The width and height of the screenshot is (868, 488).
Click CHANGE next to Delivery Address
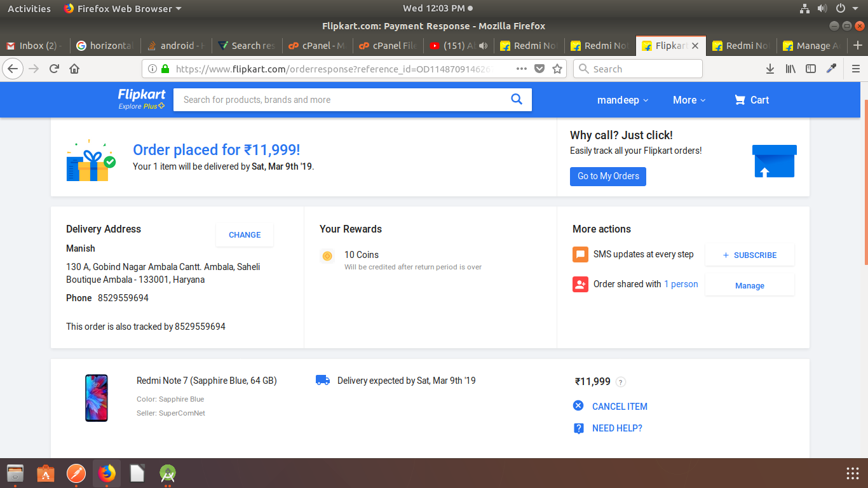tap(245, 234)
